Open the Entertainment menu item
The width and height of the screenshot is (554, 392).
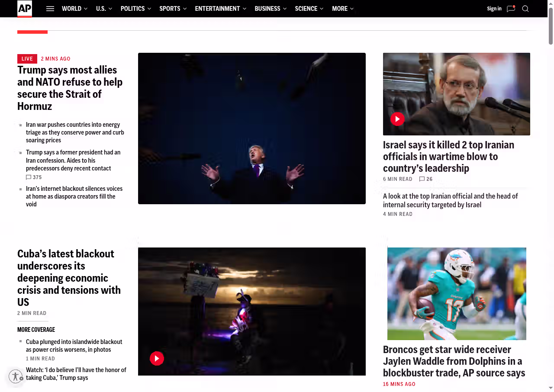(x=217, y=9)
